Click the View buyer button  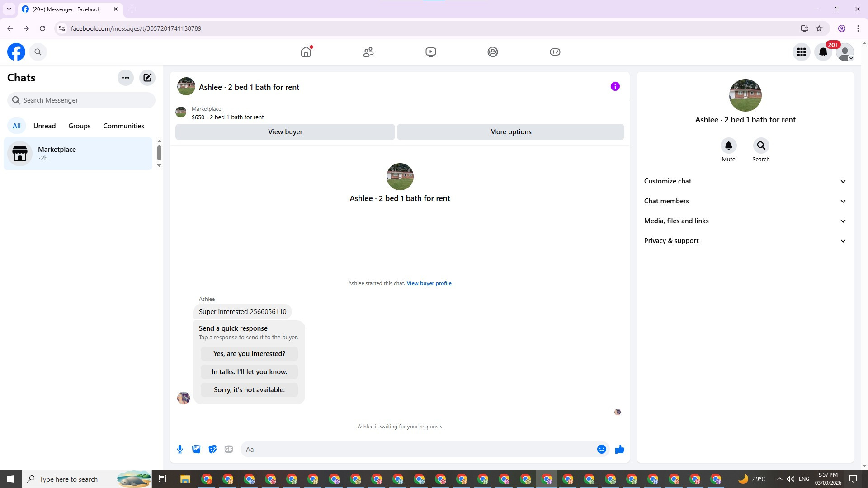(x=285, y=132)
